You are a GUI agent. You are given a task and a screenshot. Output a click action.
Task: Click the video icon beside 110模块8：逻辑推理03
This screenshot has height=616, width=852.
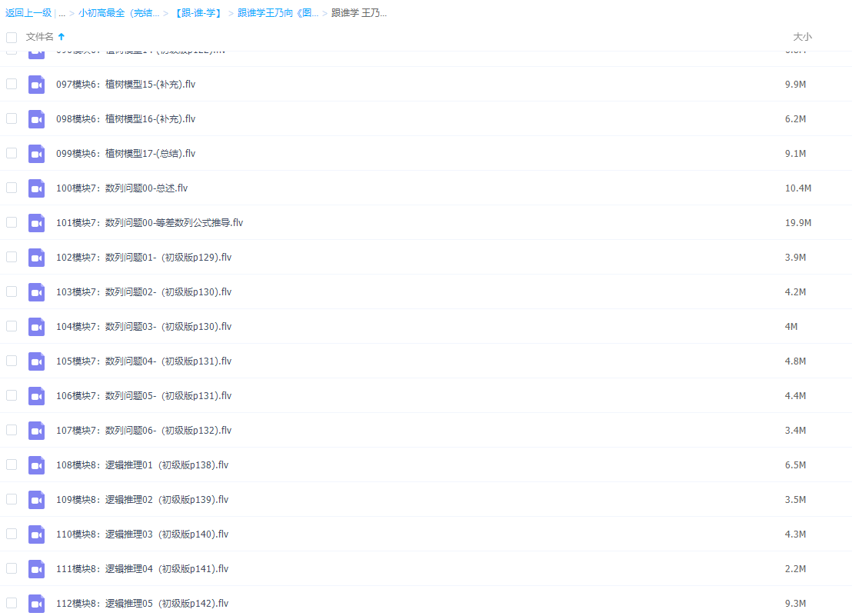36,534
